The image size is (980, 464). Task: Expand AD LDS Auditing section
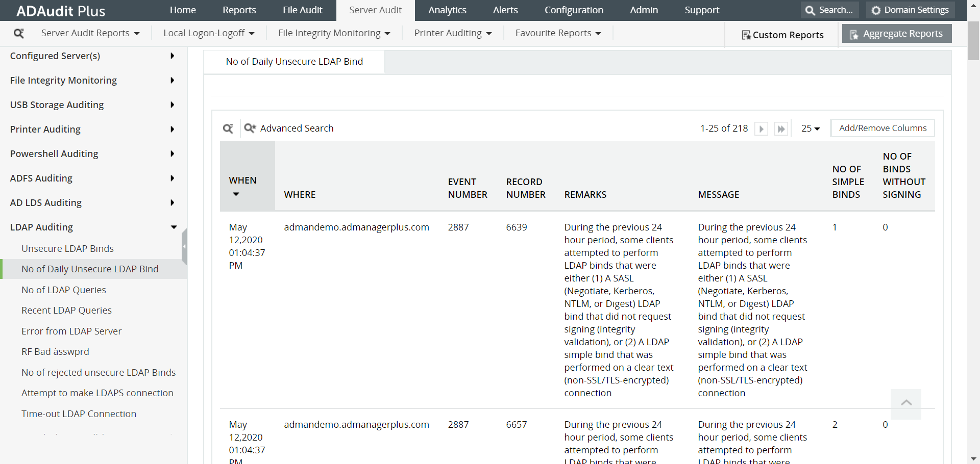(93, 202)
